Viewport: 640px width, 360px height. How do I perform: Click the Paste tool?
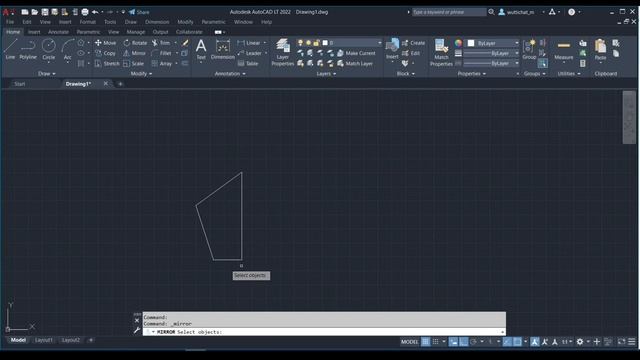point(600,49)
